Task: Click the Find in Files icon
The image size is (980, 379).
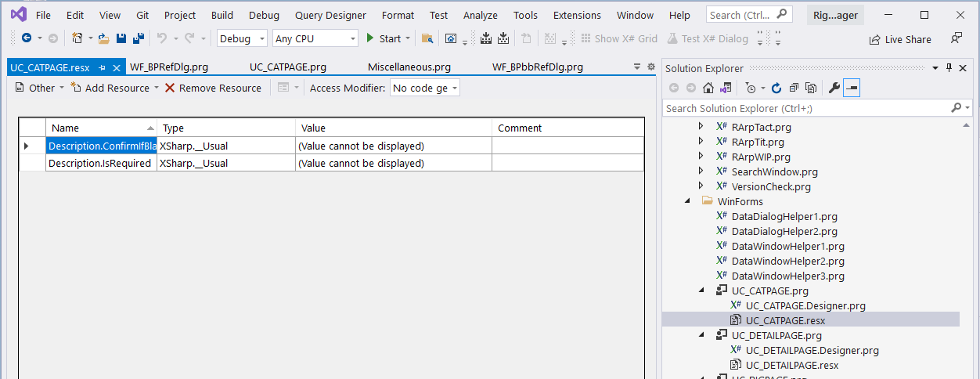Action: pos(427,38)
